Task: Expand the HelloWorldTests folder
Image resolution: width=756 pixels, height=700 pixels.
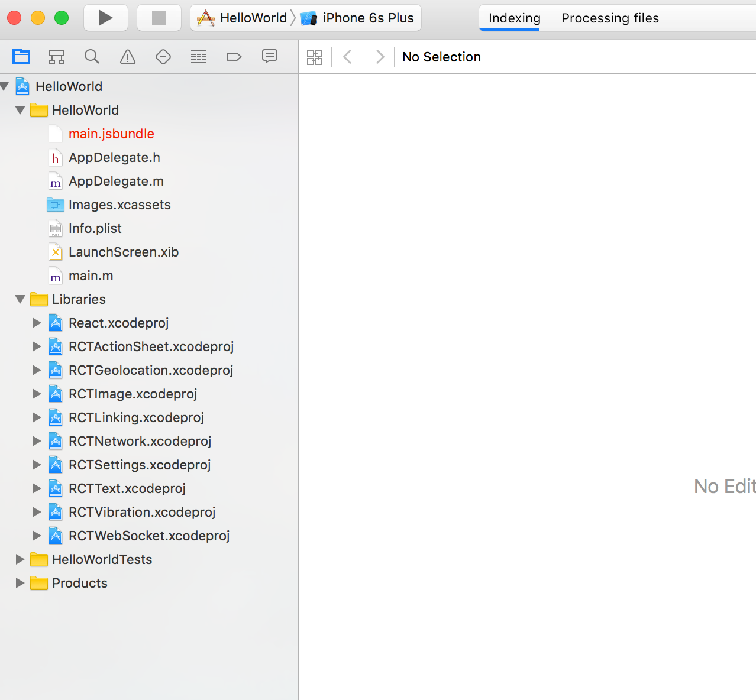Action: coord(20,559)
